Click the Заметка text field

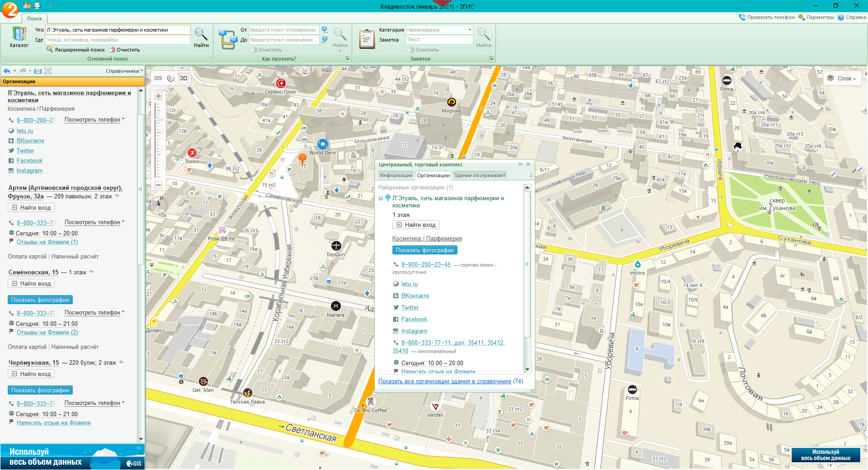tap(439, 40)
